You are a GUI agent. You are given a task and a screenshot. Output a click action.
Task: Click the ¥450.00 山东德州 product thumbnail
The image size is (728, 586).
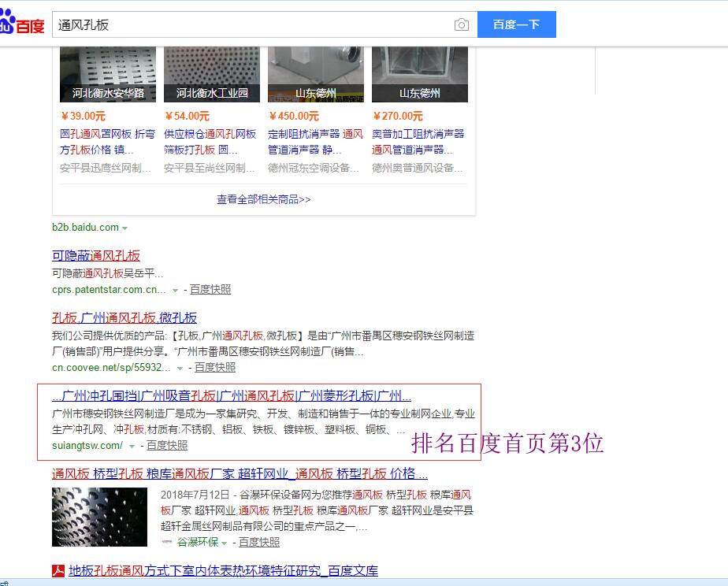click(x=316, y=74)
